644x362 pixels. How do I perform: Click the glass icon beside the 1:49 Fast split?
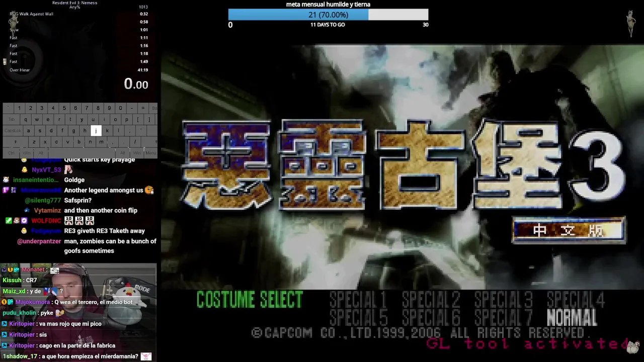tap(5, 61)
